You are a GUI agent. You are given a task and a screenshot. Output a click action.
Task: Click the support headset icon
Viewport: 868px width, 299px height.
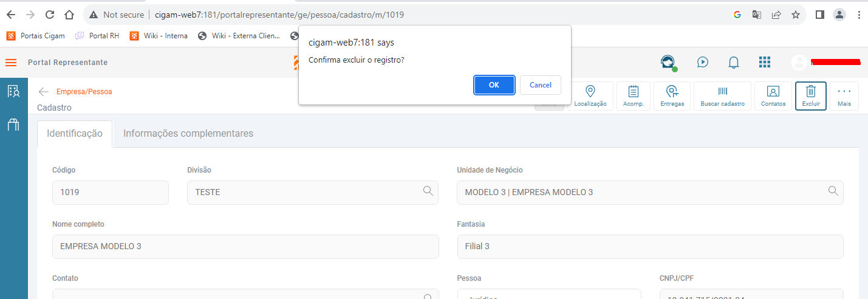click(x=668, y=62)
